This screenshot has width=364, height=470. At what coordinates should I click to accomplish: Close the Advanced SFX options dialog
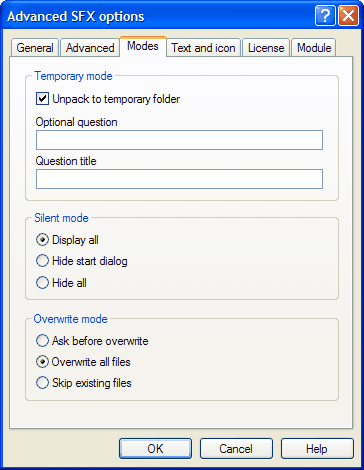coord(348,15)
